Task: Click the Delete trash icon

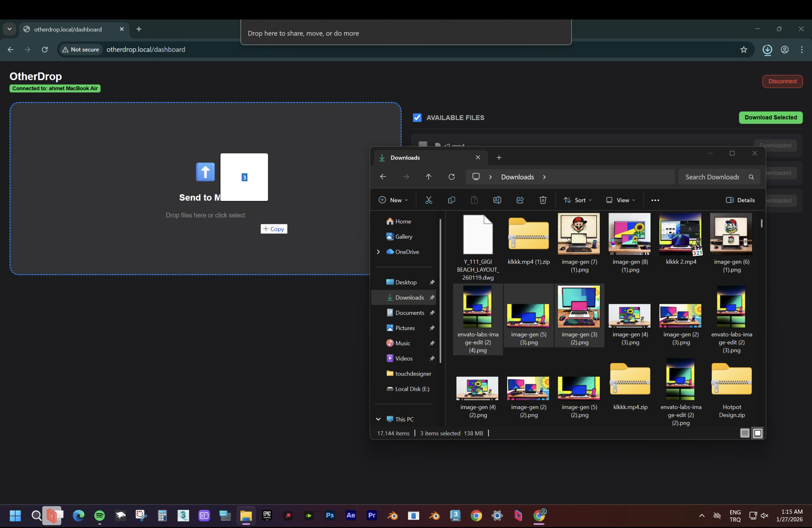Action: (543, 200)
